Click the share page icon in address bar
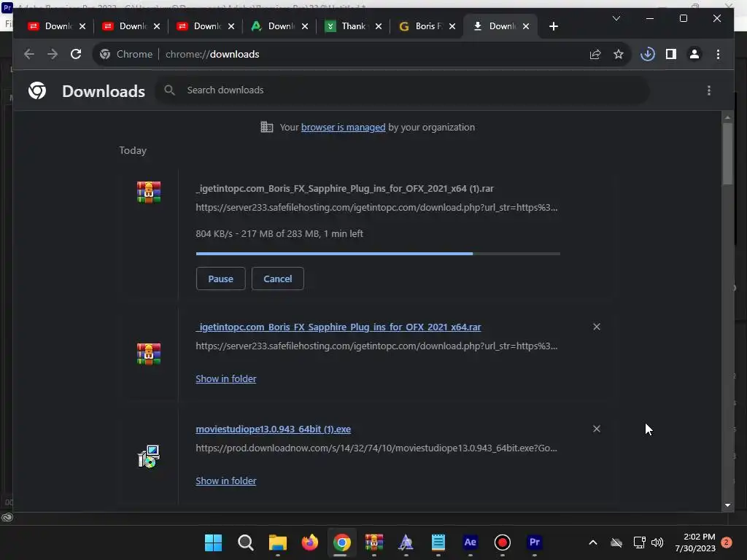The height and width of the screenshot is (560, 747). click(595, 54)
